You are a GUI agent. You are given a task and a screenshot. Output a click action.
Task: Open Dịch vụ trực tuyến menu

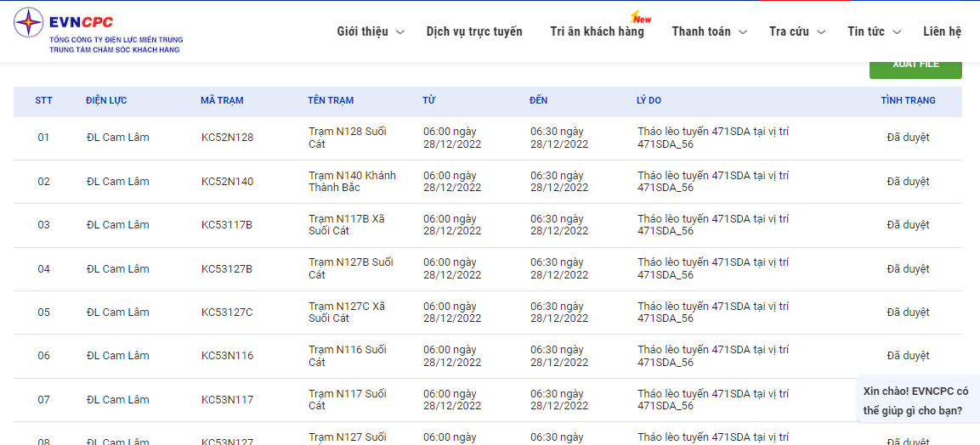[x=474, y=31]
